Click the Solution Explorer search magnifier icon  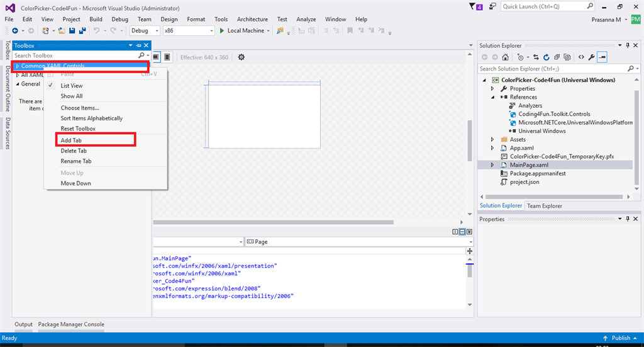(x=631, y=69)
